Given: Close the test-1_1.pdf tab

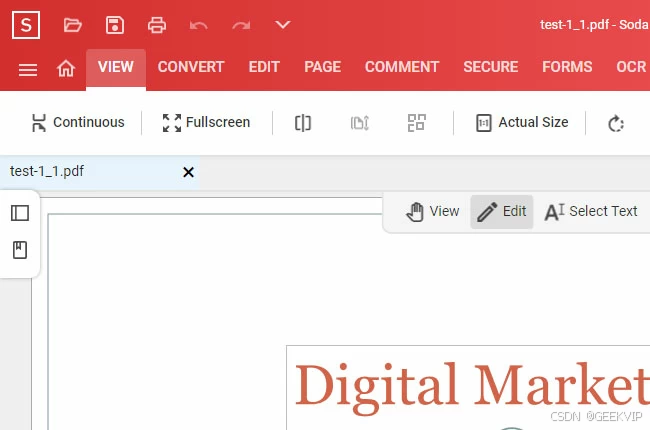Looking at the screenshot, I should click(x=188, y=172).
